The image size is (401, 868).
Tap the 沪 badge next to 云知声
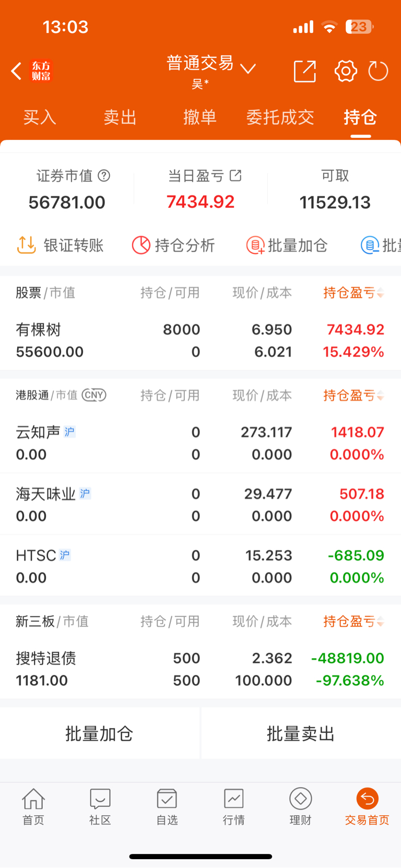click(x=69, y=432)
